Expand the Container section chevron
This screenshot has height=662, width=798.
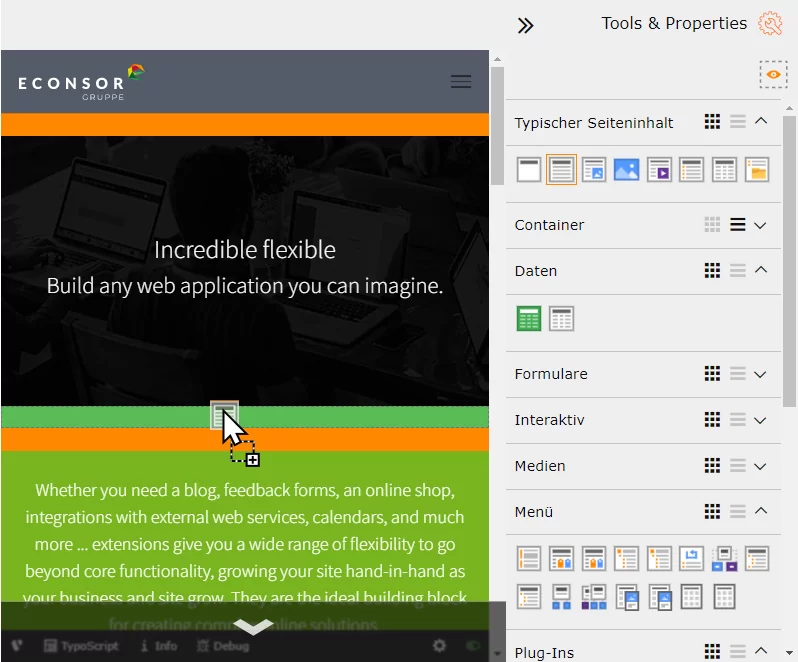[x=760, y=225]
